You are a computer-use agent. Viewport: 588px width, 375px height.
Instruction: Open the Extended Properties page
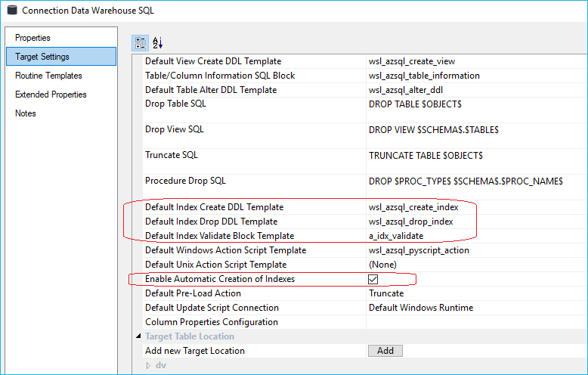(x=51, y=95)
